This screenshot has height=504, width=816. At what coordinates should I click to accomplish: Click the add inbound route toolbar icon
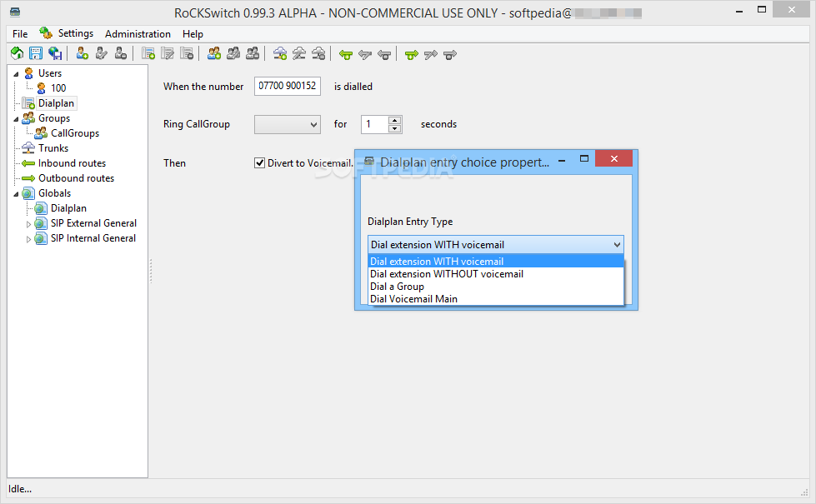[x=346, y=54]
